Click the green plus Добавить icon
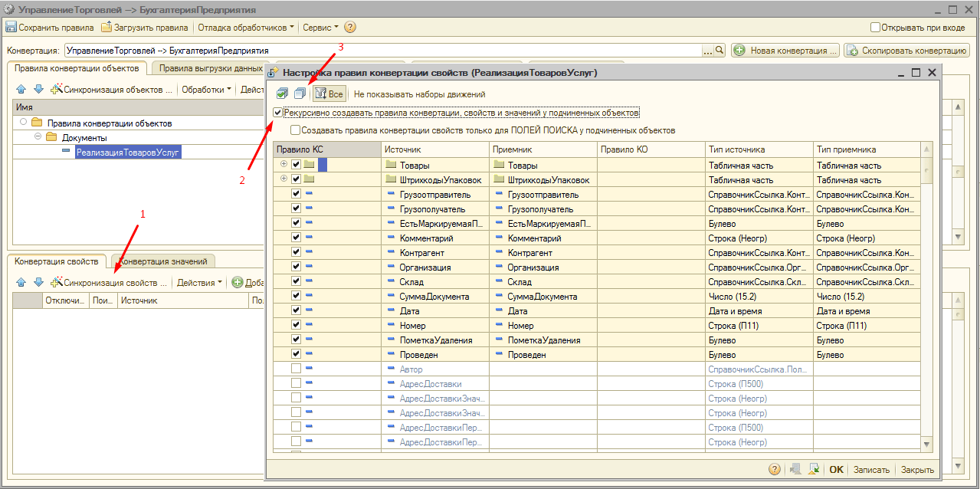The image size is (980, 489). click(238, 282)
